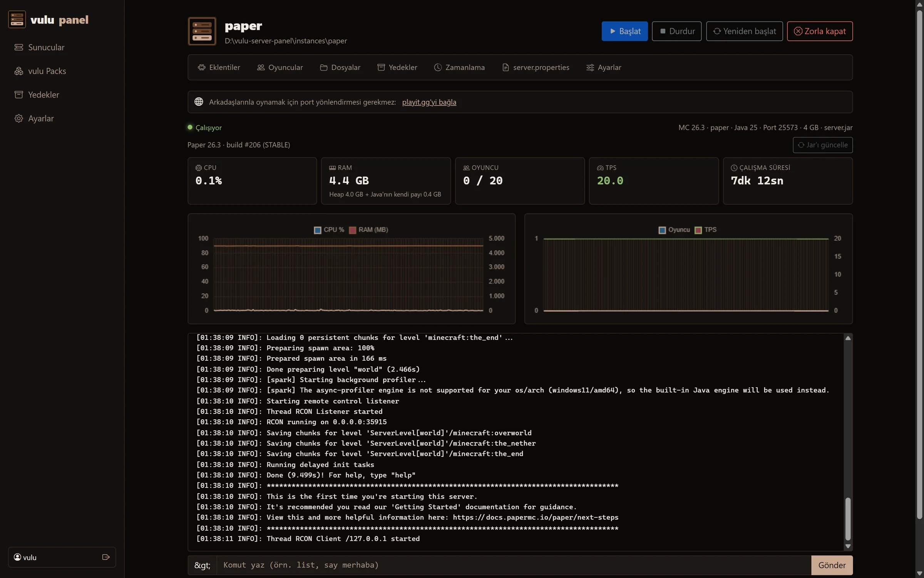The image size is (924, 578).
Task: Click the RAM stat card icon
Action: (x=332, y=168)
